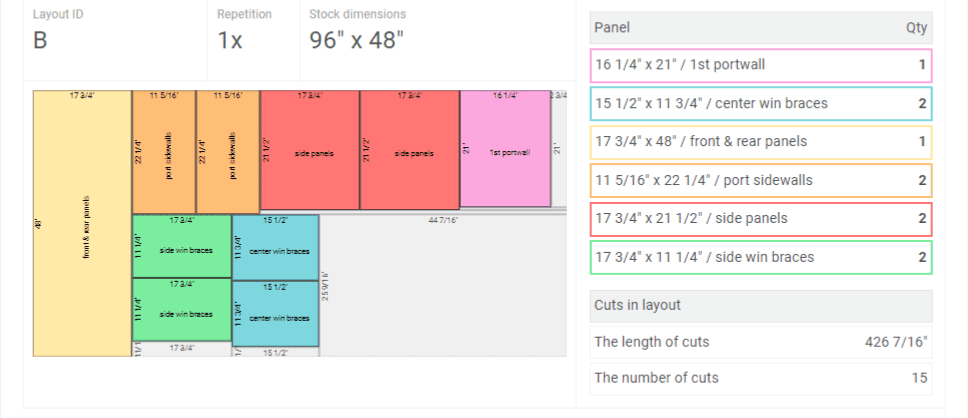
Task: Select the lower cyan center win braces piece
Action: click(276, 313)
